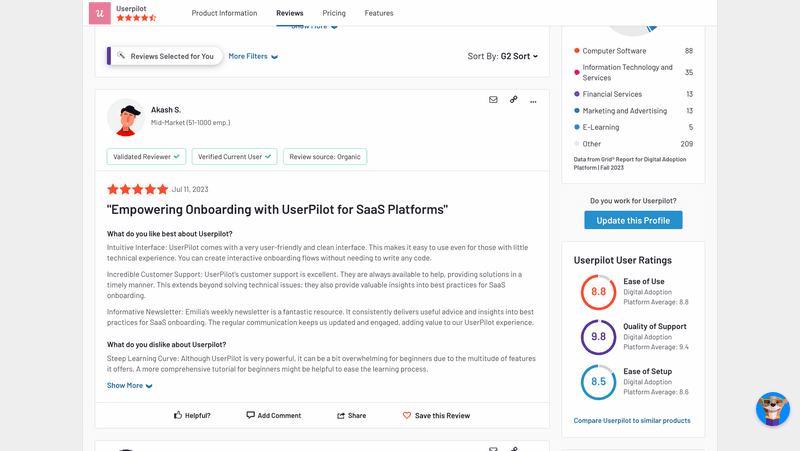The width and height of the screenshot is (800, 451).
Task: Open the chat mascot widget
Action: pyautogui.click(x=772, y=408)
